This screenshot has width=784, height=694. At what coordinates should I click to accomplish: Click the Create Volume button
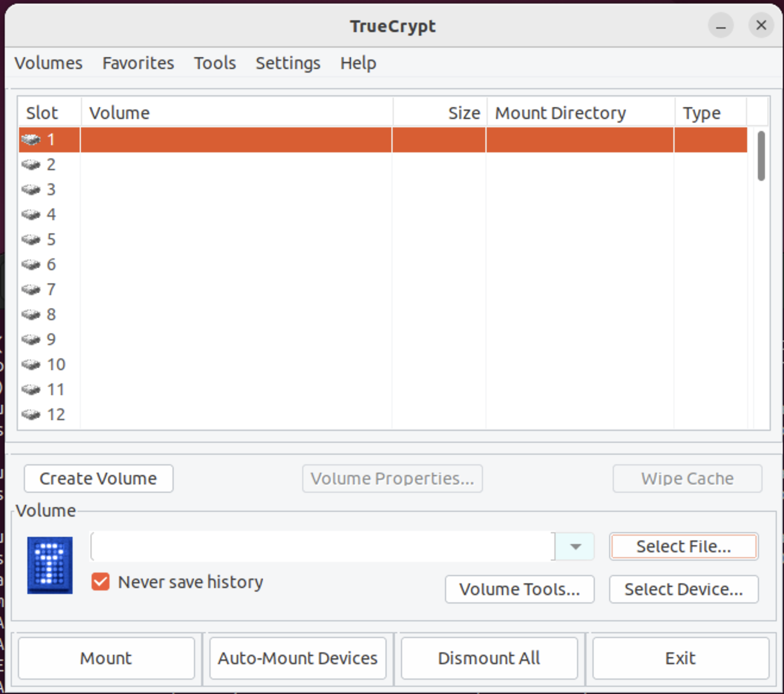point(99,479)
